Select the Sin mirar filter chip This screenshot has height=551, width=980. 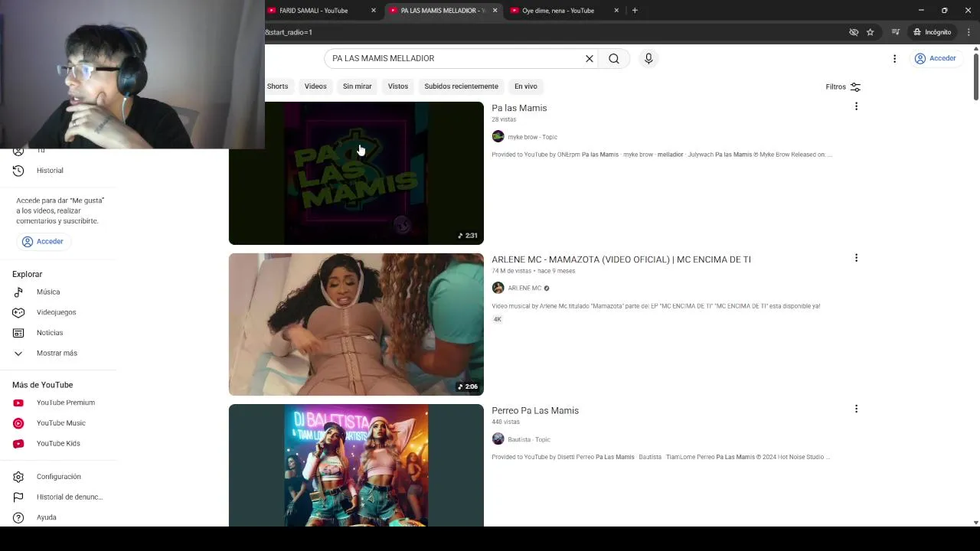(x=357, y=86)
